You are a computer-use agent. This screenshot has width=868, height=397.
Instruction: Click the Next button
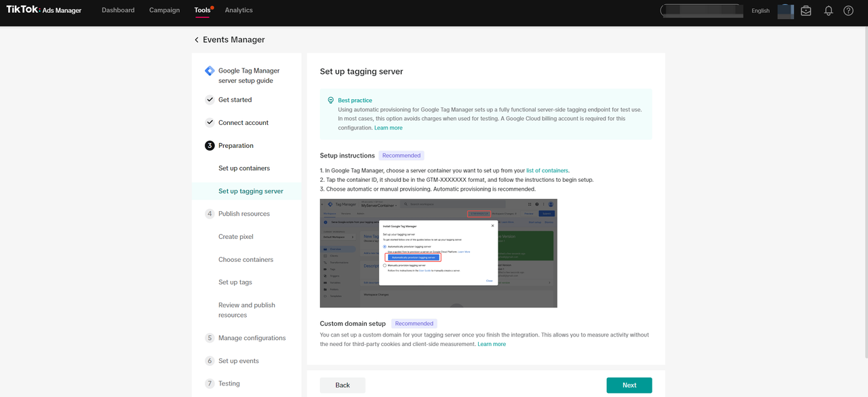pyautogui.click(x=629, y=384)
